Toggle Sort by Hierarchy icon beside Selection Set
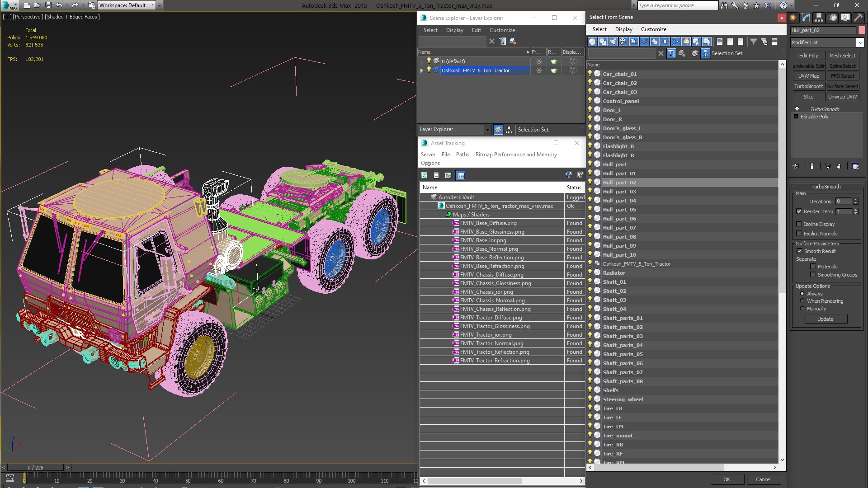Image resolution: width=868 pixels, height=488 pixels. point(705,53)
